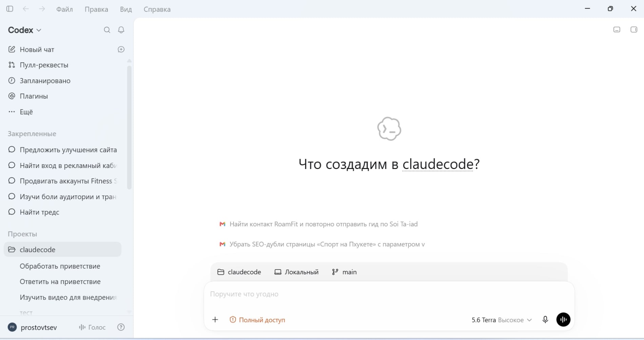Click the prostovtsev avatar icon
The height and width of the screenshot is (340, 644).
click(12, 327)
